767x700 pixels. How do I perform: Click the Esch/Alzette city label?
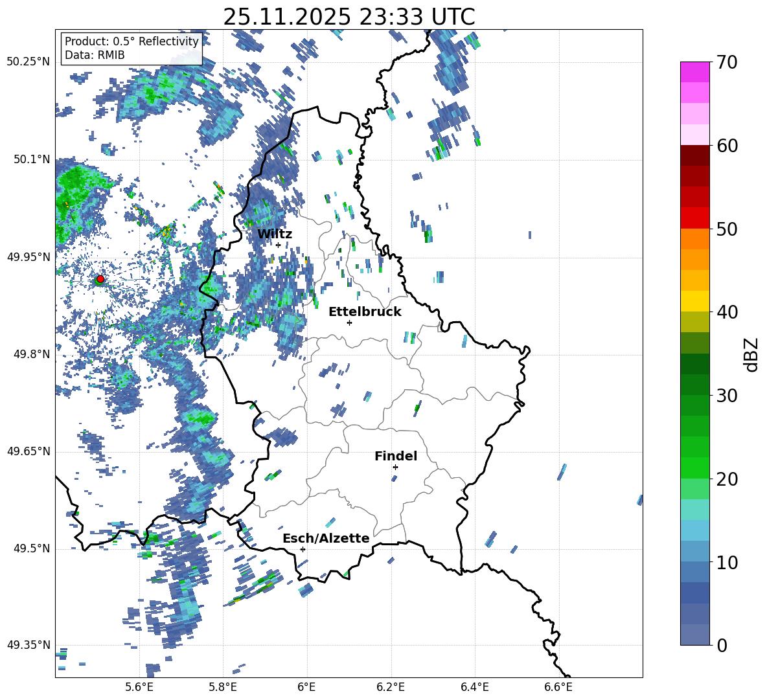(326, 539)
